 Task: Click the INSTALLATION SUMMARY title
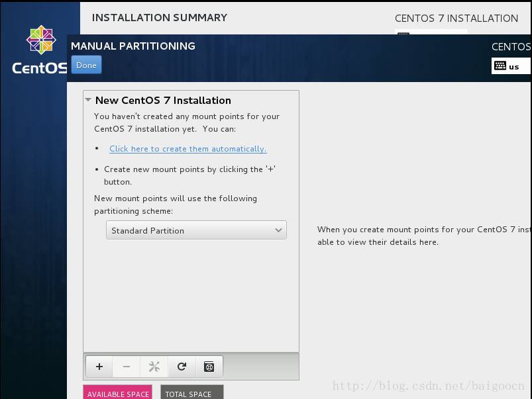[x=160, y=18]
